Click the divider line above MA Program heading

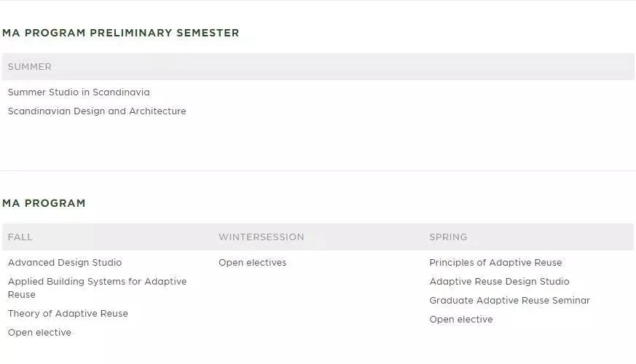pos(318,170)
